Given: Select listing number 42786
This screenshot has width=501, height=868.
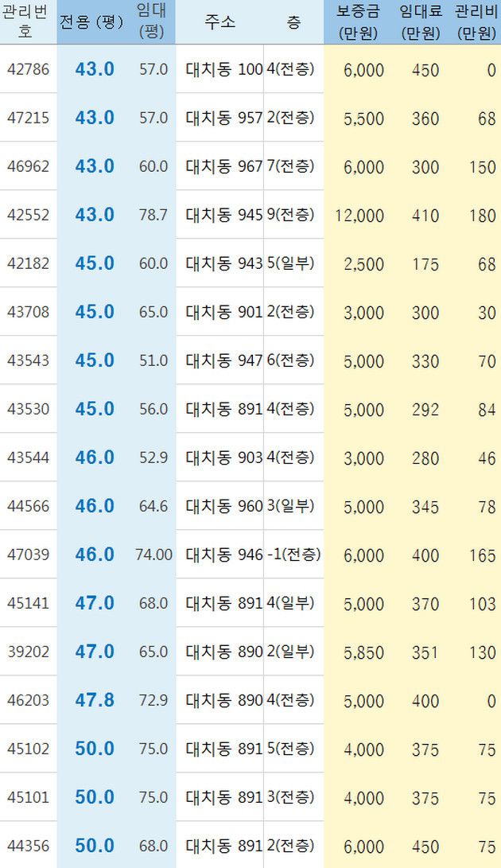Looking at the screenshot, I should tap(29, 69).
